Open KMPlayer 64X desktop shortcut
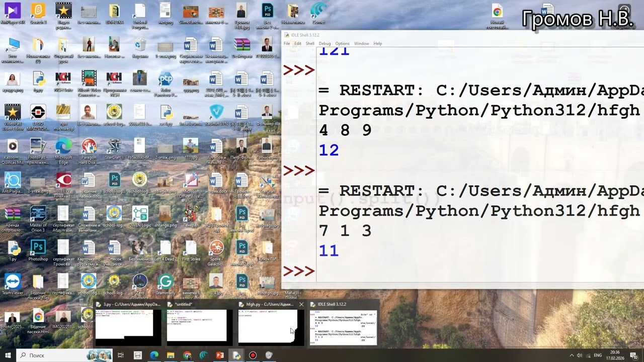Viewport: 644px width, 362px height. click(x=13, y=14)
